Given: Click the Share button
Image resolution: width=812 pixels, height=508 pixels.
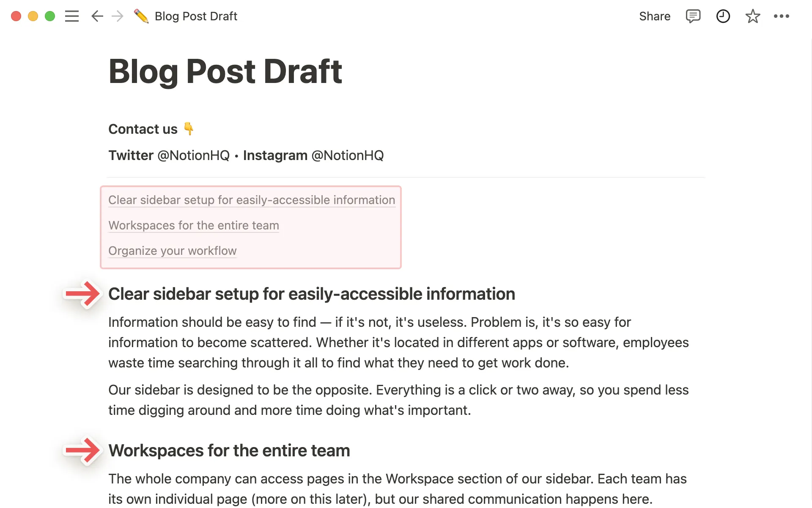Looking at the screenshot, I should coord(654,16).
